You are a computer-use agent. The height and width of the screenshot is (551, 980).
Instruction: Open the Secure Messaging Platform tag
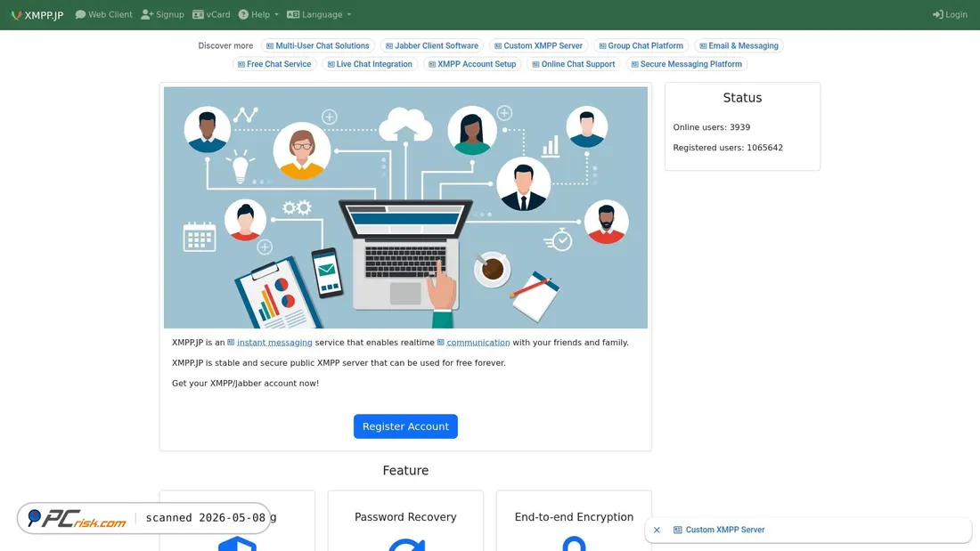(x=686, y=64)
